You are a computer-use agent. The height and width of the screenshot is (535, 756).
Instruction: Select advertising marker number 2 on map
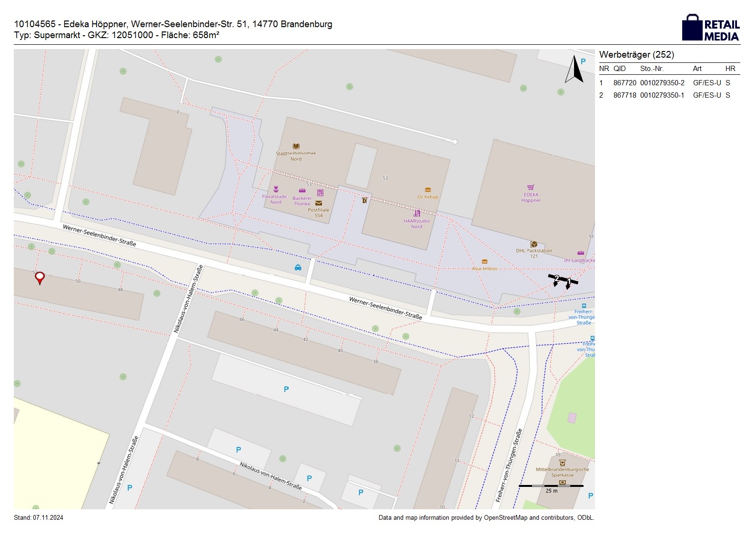(x=556, y=280)
